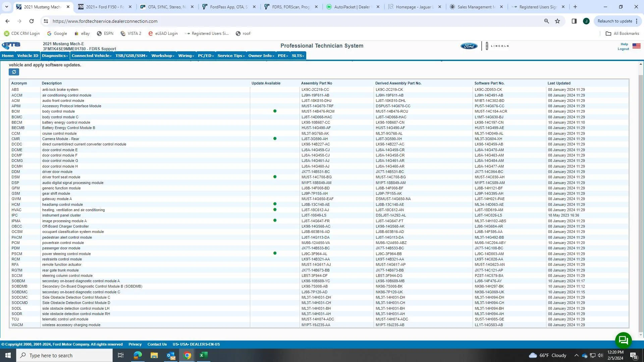Click the green update dot for BCM
Screen dimensions: 644x362
tap(275, 111)
